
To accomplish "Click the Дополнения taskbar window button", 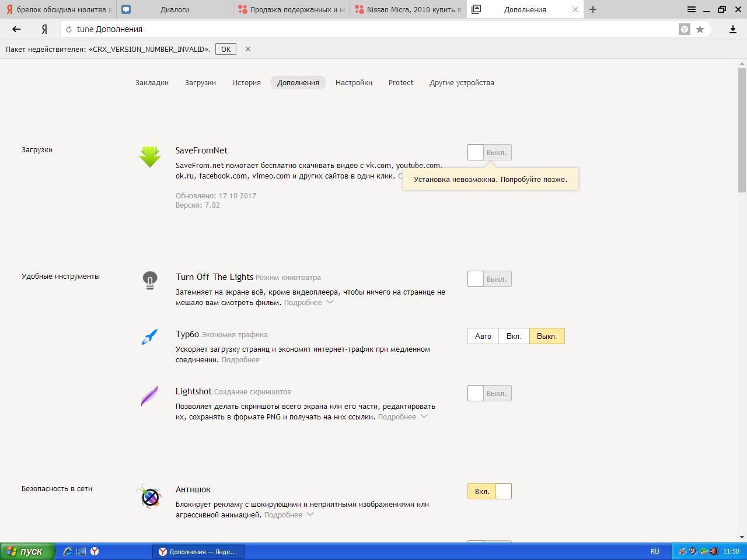I will [199, 551].
